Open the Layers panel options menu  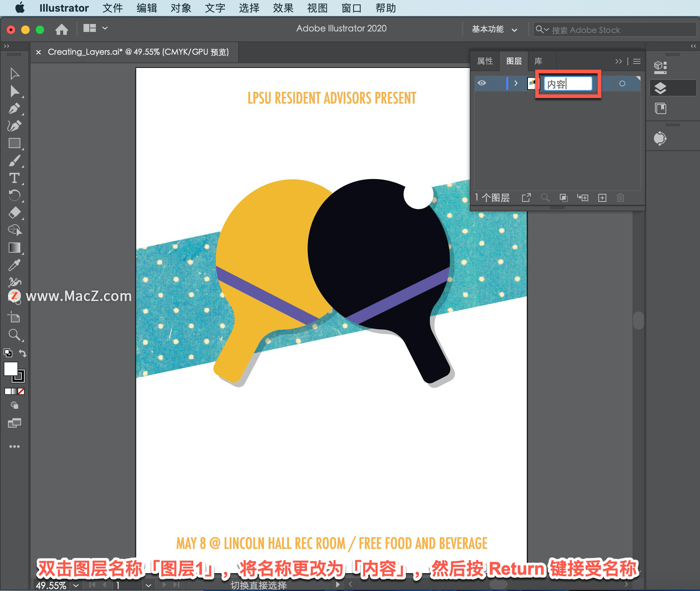637,61
